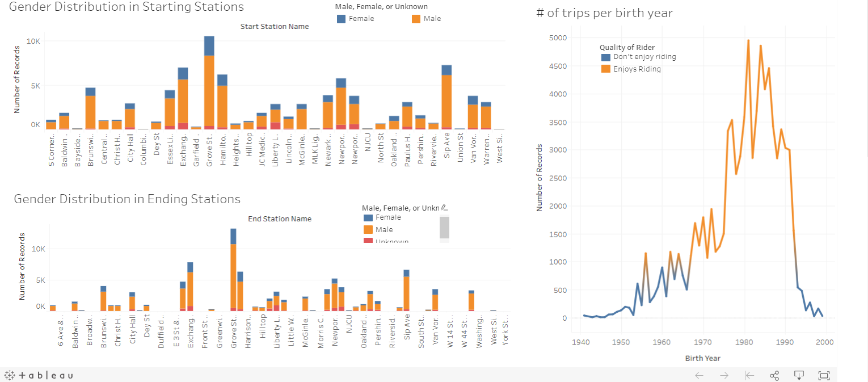Open the Share dialog icon
Image resolution: width=868 pixels, height=382 pixels.
774,375
